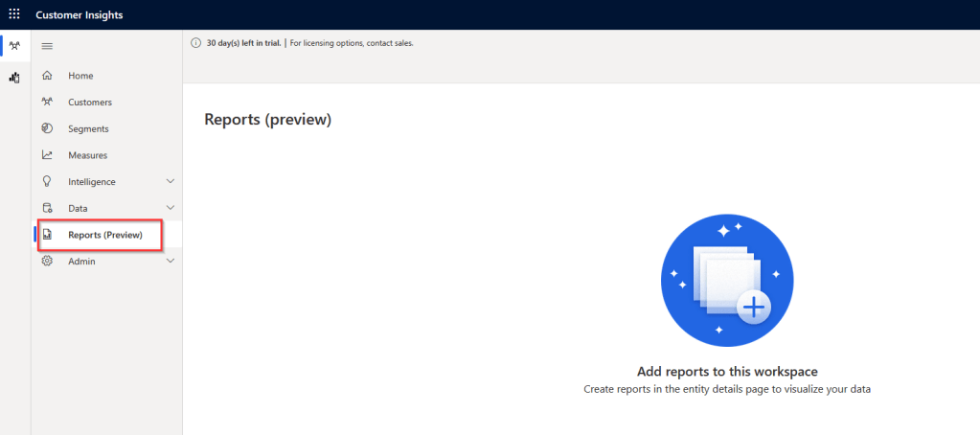Expand the Intelligence chevron
This screenshot has width=980, height=435.
[171, 181]
